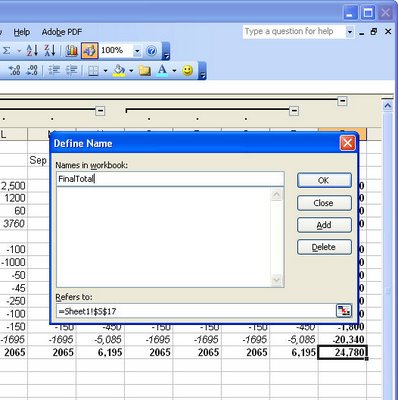Open the help question history dropdown

(x=350, y=32)
